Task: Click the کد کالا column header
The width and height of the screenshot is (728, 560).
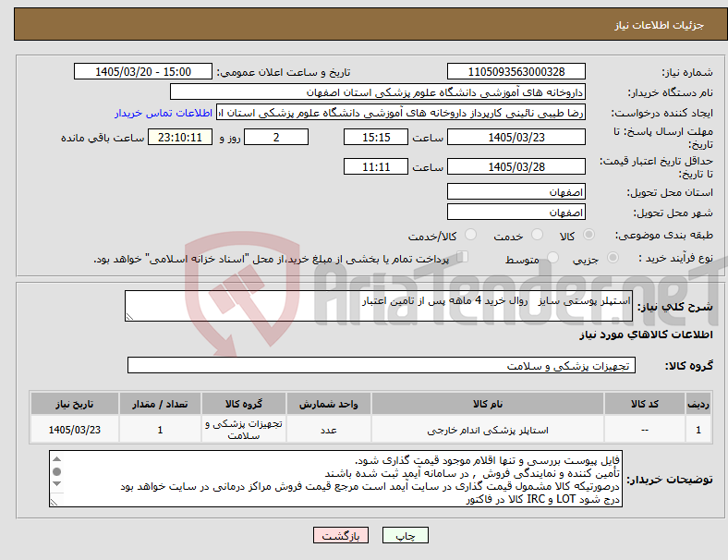Action: pyautogui.click(x=645, y=404)
